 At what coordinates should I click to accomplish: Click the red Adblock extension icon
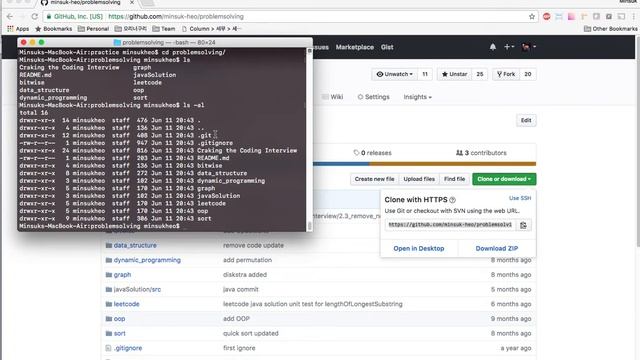pos(547,16)
